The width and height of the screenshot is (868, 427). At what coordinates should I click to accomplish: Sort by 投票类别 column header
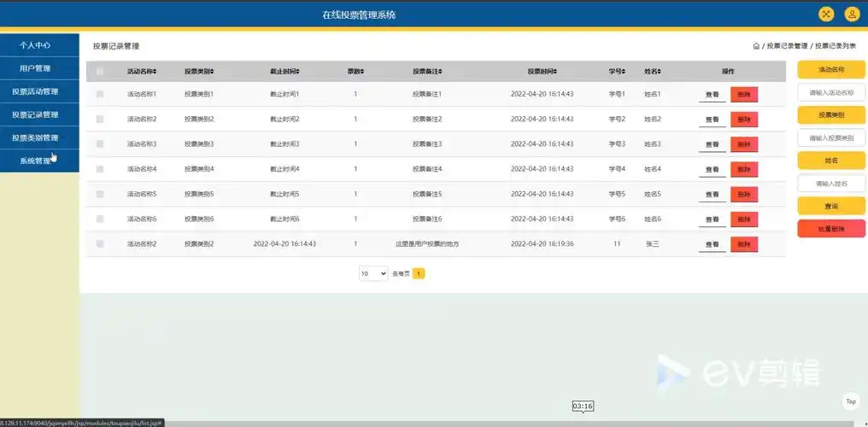click(x=199, y=72)
